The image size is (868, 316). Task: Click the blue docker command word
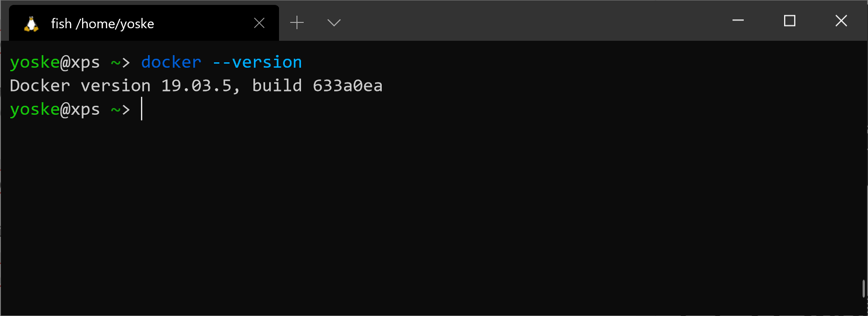coord(171,62)
